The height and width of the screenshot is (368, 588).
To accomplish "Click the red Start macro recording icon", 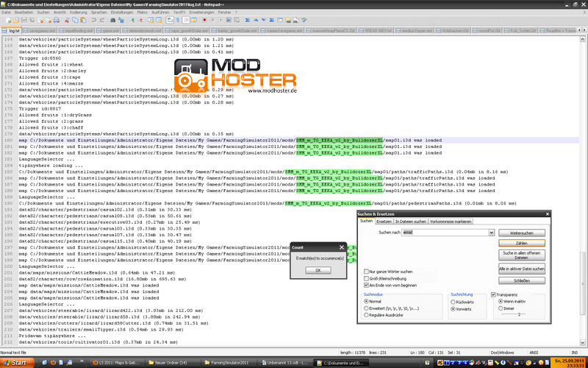I will [204, 21].
